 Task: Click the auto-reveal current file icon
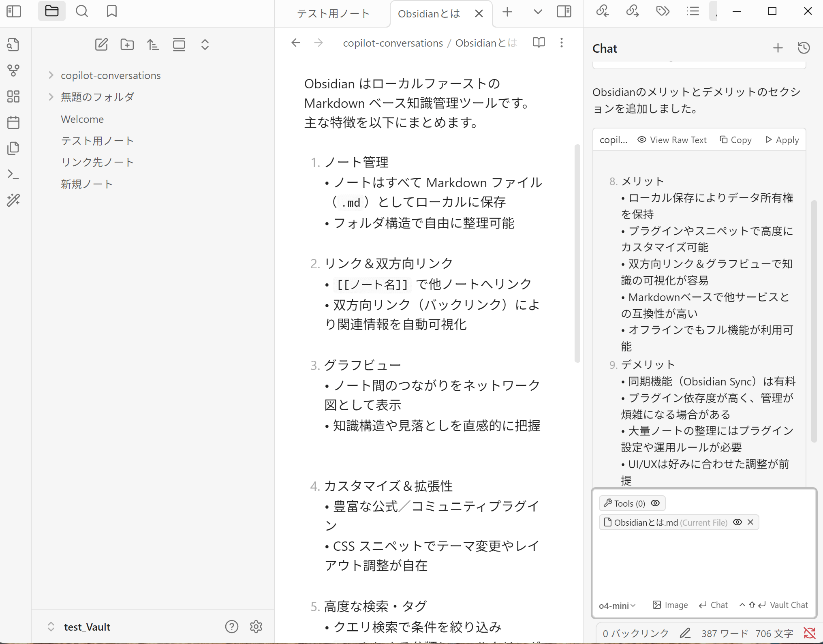[x=179, y=45]
